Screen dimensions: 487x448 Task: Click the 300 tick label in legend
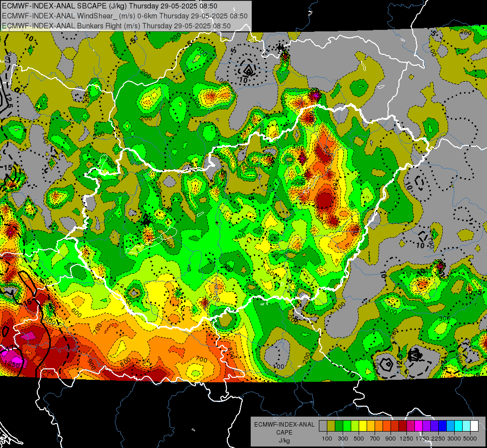(343, 439)
